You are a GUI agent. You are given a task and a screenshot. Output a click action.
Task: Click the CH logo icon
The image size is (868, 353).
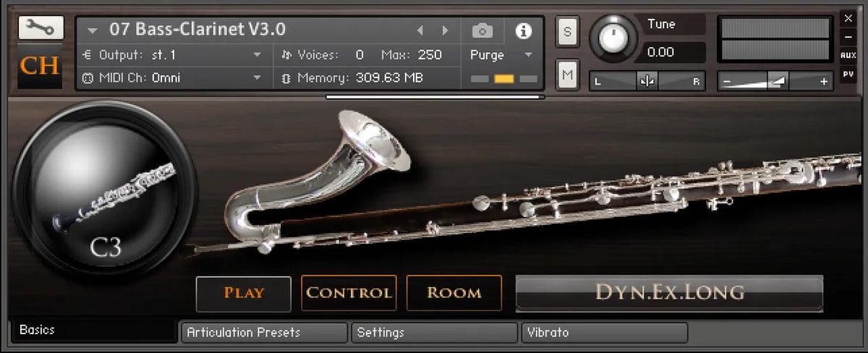tap(41, 66)
